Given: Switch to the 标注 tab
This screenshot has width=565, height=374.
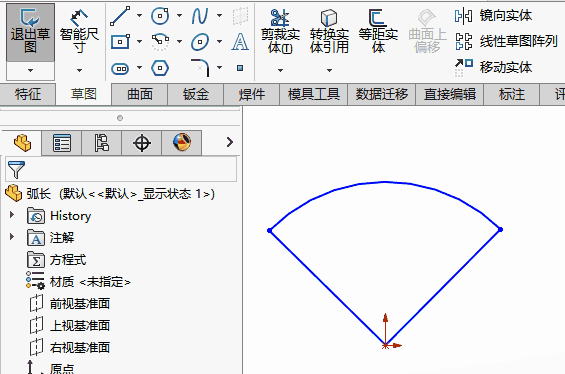Looking at the screenshot, I should click(x=512, y=94).
